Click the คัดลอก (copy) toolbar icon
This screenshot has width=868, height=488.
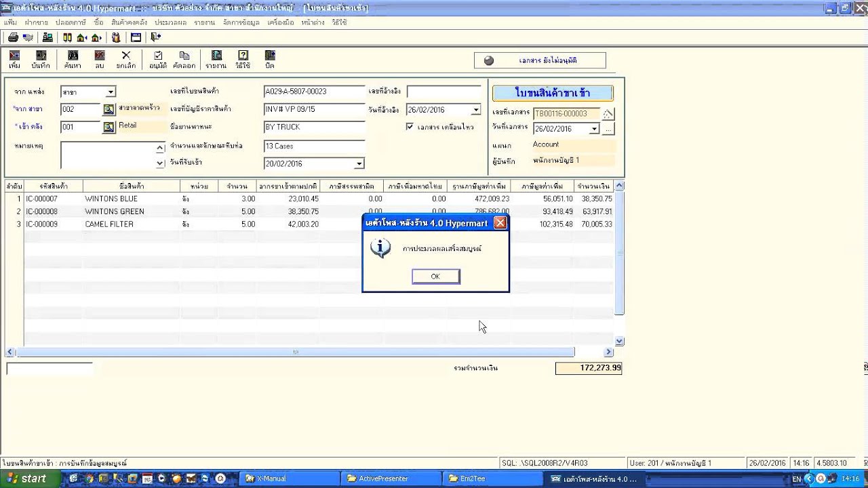click(x=184, y=60)
